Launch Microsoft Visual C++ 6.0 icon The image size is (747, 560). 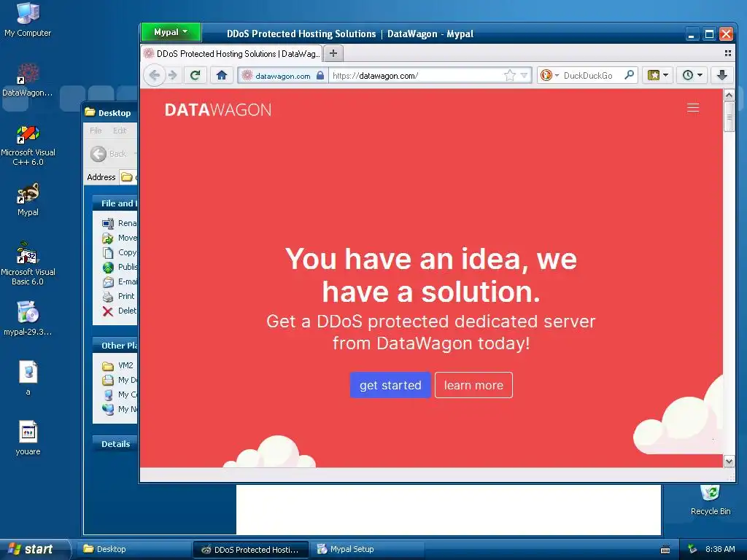click(x=28, y=145)
